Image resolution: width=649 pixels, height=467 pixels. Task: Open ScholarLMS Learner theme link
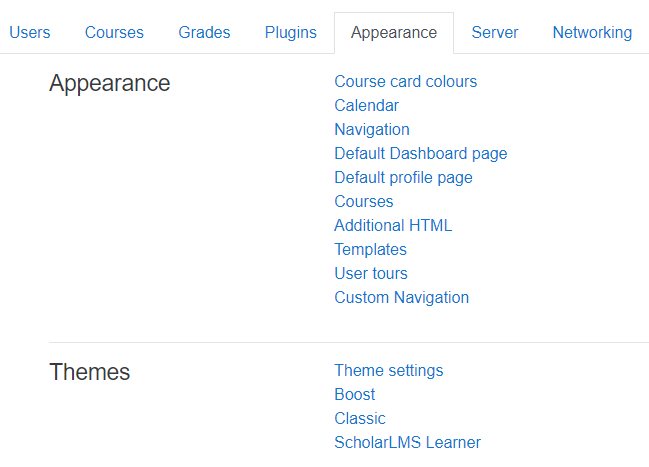[x=407, y=443]
